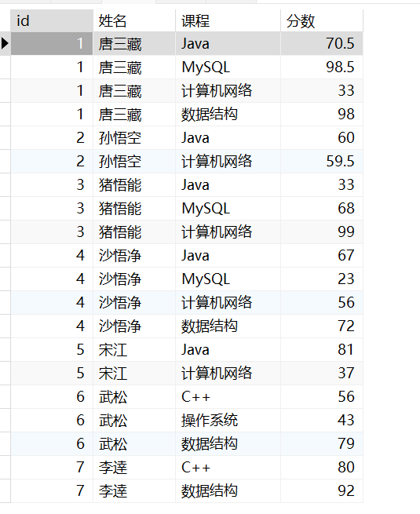Click C++ course cell in 李逵's row

[x=228, y=468]
